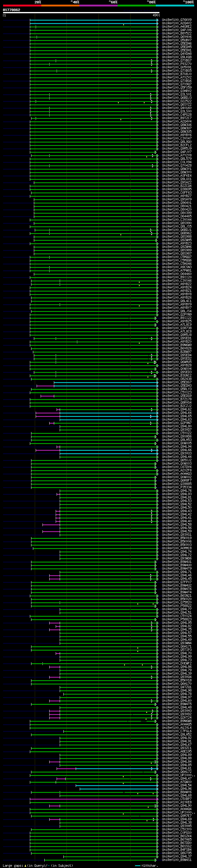Click hit label UniRef100_Q6A172
The height and width of the screenshot is (868, 197).
coord(177,772)
